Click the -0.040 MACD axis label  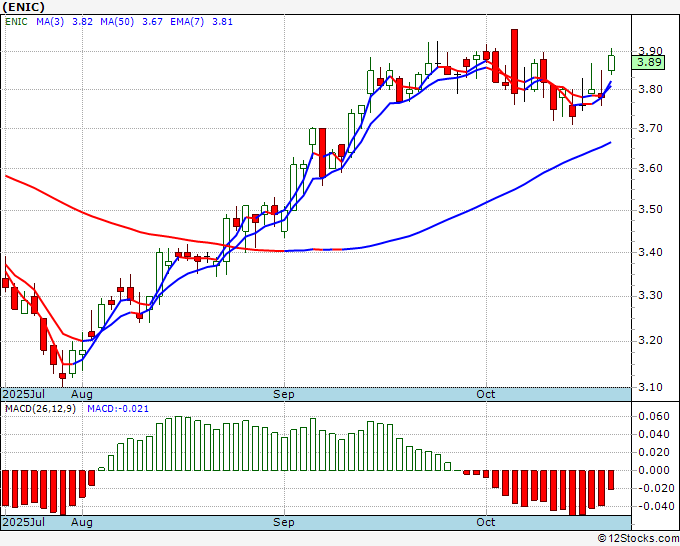[654, 506]
